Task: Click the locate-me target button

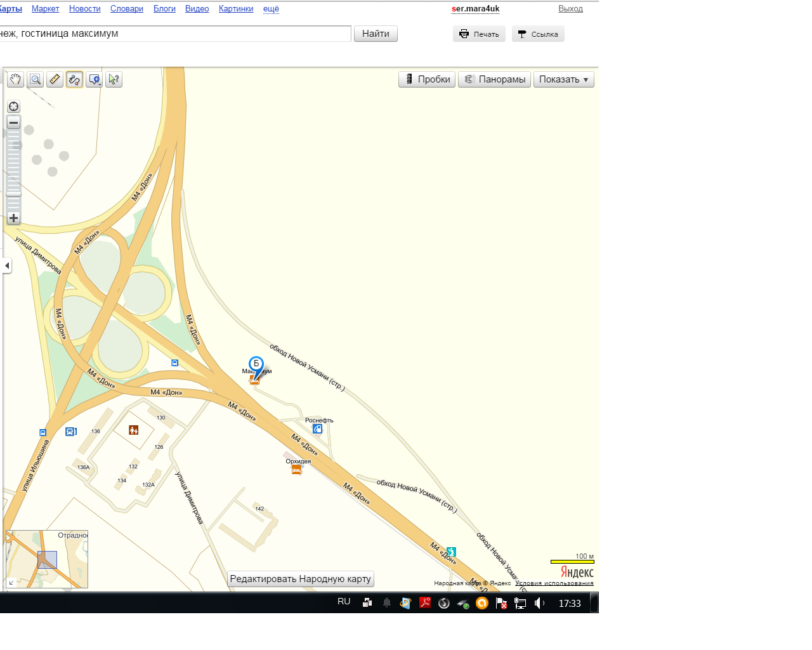Action: 13,107
